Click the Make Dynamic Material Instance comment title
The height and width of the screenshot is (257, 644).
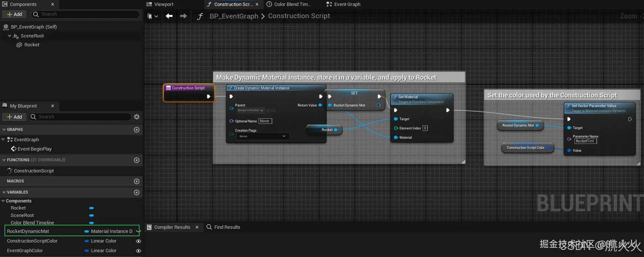[326, 78]
